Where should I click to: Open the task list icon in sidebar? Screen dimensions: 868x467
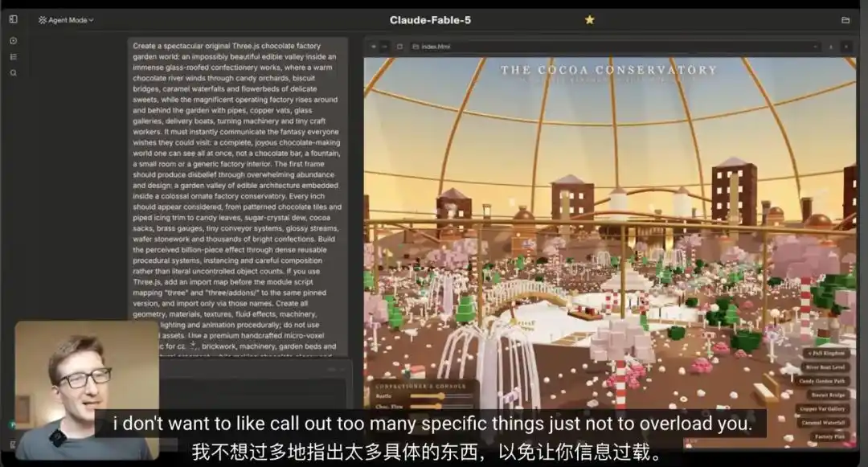coord(14,56)
